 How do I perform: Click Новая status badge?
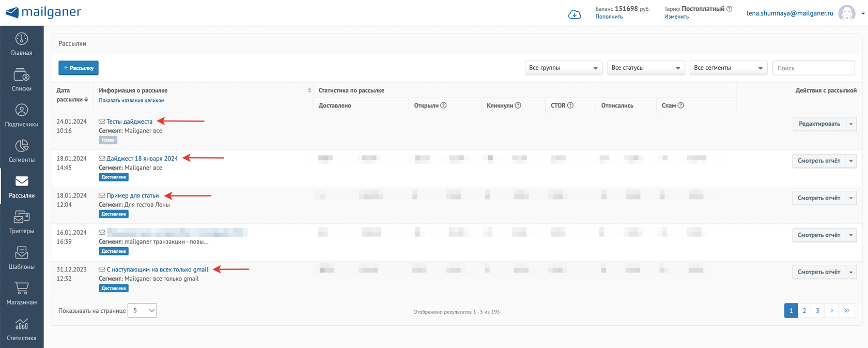click(108, 140)
